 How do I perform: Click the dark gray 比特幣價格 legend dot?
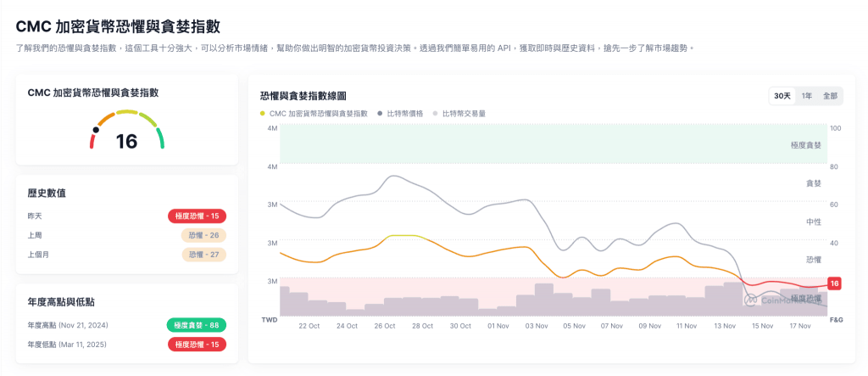(x=380, y=113)
